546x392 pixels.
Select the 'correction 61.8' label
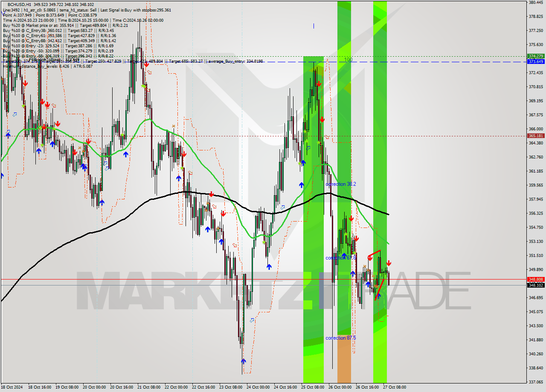click(340, 258)
